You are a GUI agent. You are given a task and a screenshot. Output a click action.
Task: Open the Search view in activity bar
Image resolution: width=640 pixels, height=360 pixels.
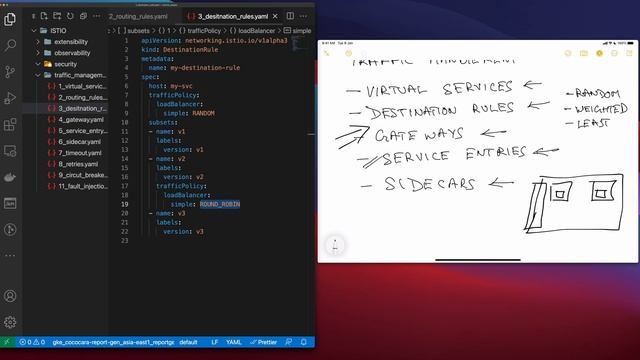10,45
